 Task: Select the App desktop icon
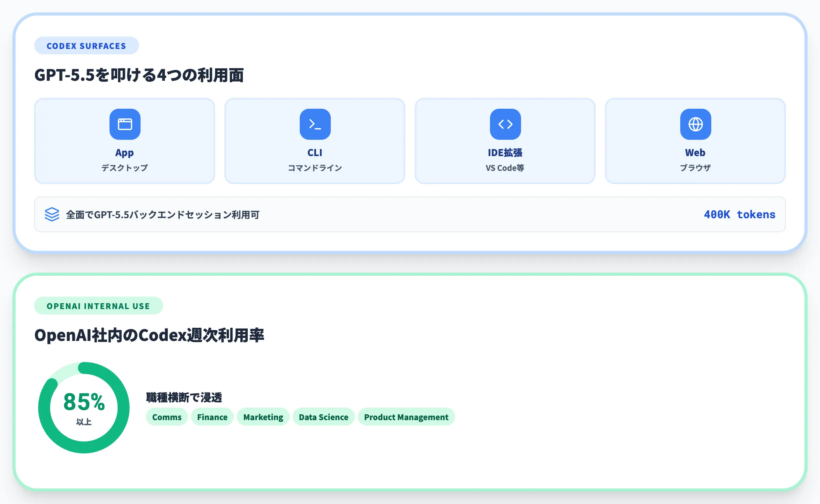point(124,123)
